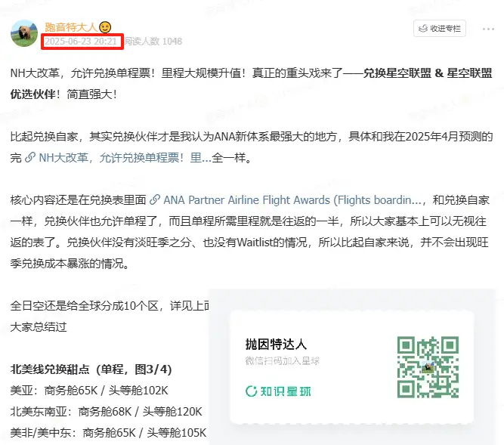The height and width of the screenshot is (445, 504).
Task: Select the line 北美东南亚：商务舱68K / 头等舱120K
Action: click(106, 412)
